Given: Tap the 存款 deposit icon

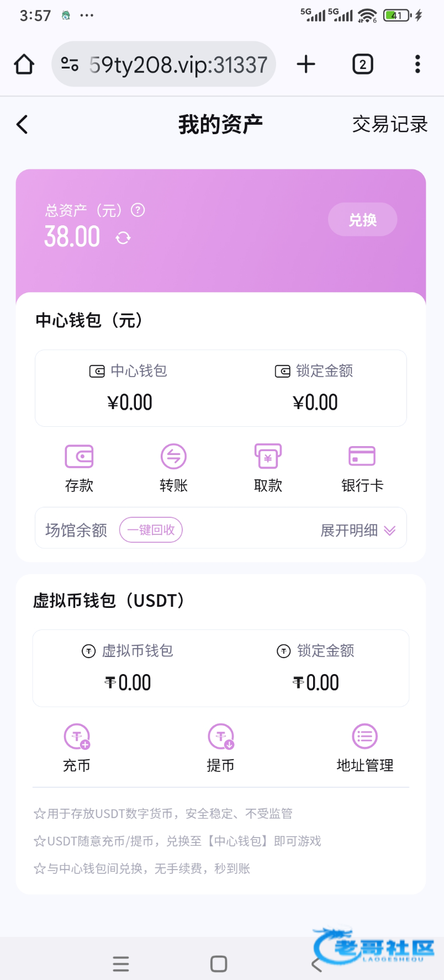Looking at the screenshot, I should click(x=79, y=457).
